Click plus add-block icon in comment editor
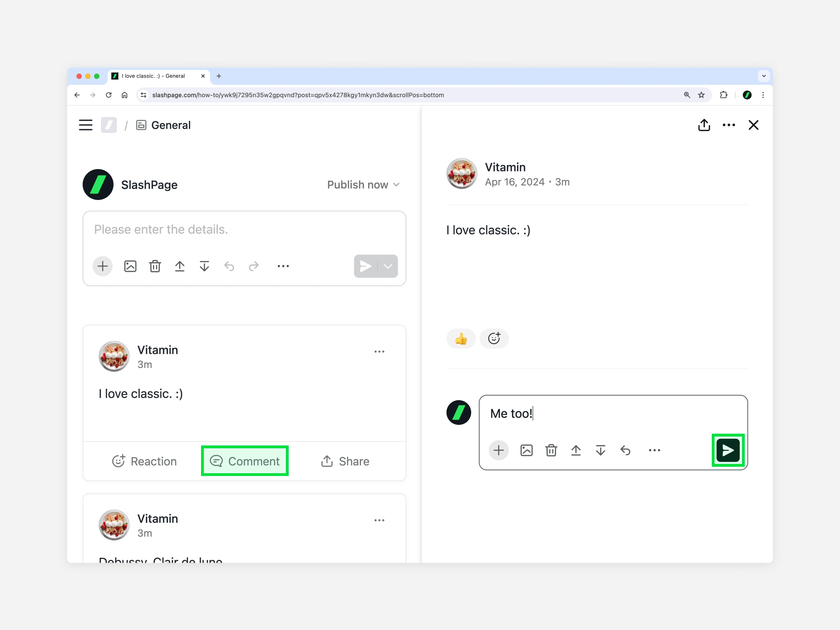The image size is (840, 630). 499,450
